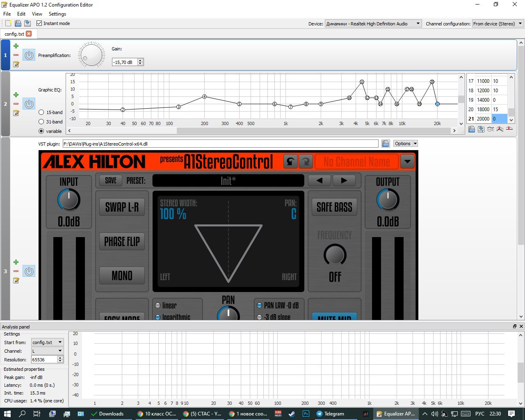Click reset response icon under EQ table
This screenshot has width=525, height=420.
(509, 129)
